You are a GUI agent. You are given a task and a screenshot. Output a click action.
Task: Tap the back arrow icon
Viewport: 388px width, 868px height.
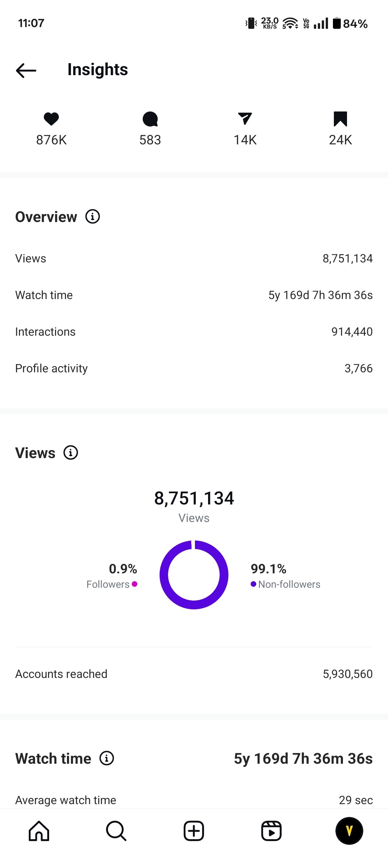coord(26,70)
